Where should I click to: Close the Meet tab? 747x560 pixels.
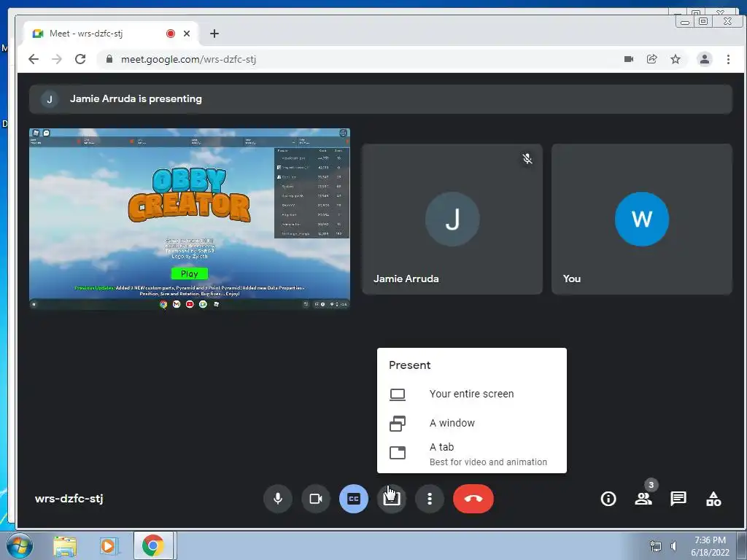[187, 34]
